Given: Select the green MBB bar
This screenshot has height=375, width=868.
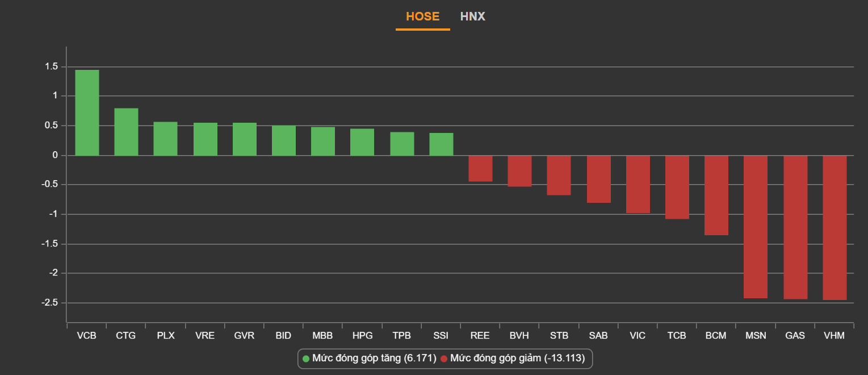Looking at the screenshot, I should click(x=323, y=141).
